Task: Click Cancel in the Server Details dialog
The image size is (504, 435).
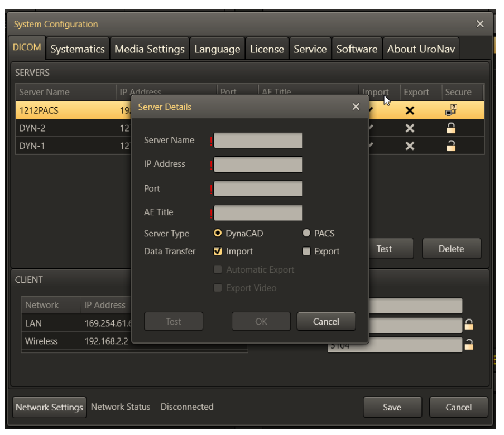Action: pyautogui.click(x=326, y=321)
